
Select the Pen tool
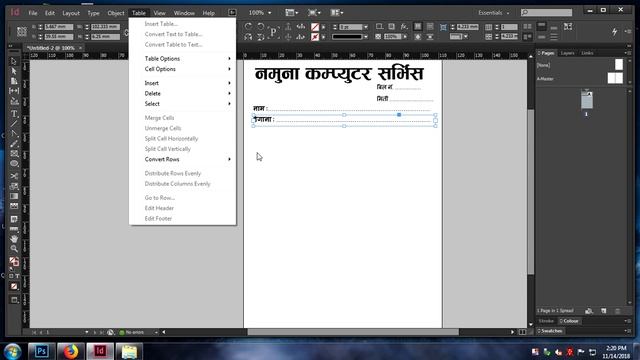[x=14, y=133]
